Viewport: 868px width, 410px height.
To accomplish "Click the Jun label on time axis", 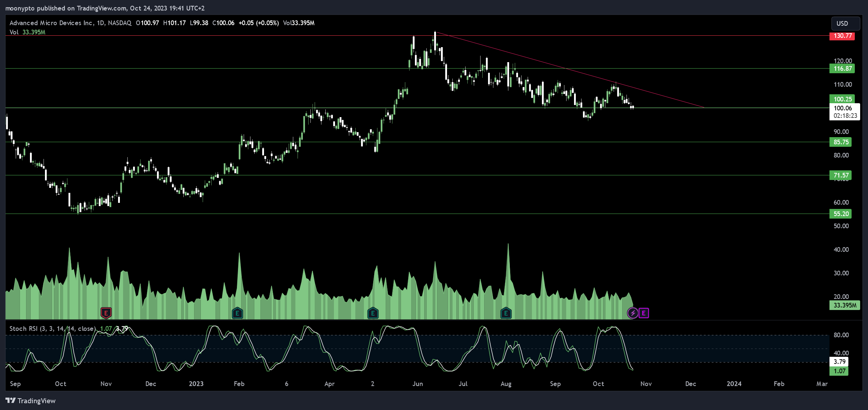I will (418, 384).
